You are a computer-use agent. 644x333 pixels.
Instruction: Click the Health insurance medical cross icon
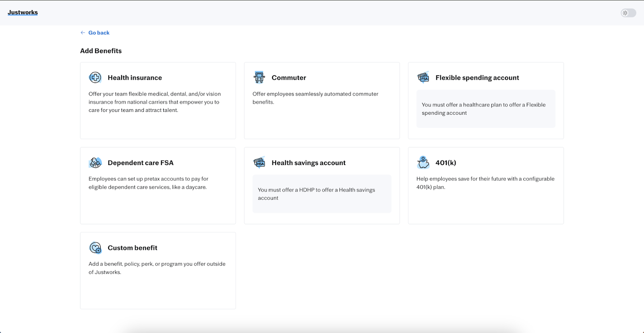95,77
